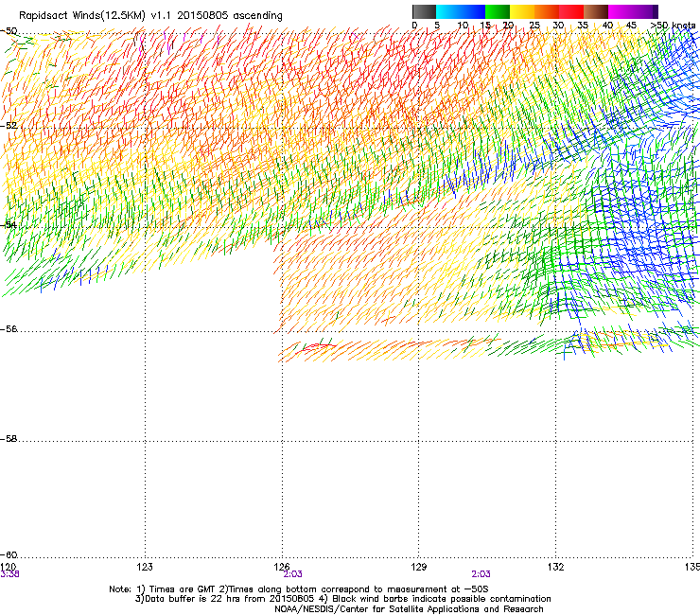Click the "45" label under the color bar
This screenshot has width=700, height=615.
[631, 26]
